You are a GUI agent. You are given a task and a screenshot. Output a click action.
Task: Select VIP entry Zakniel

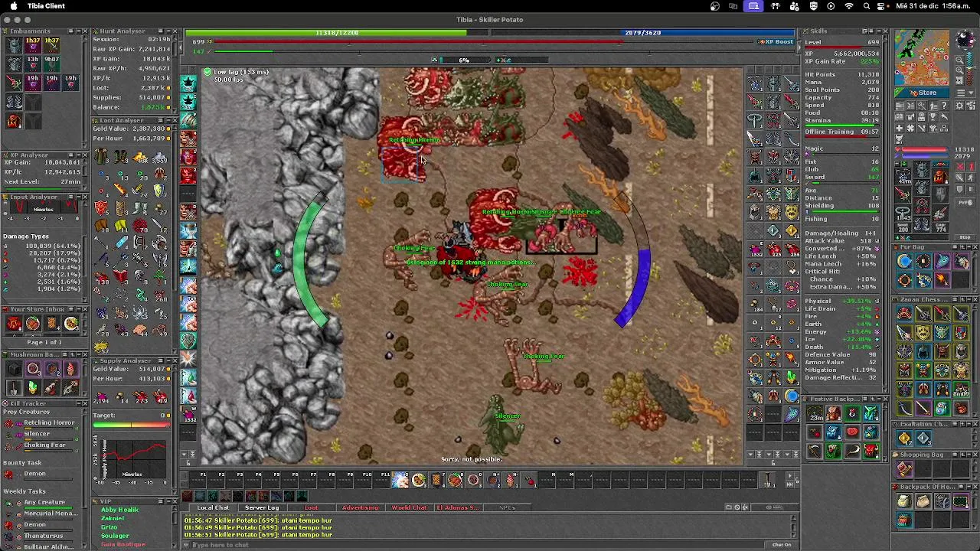pyautogui.click(x=113, y=518)
